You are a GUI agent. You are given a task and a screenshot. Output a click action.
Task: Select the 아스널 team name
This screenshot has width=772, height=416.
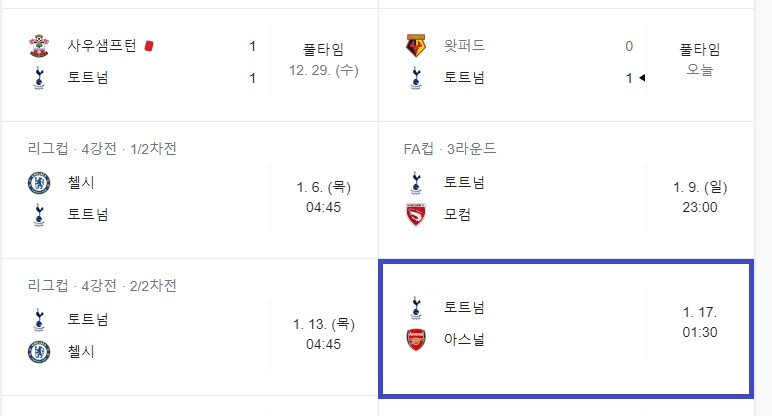[464, 340]
